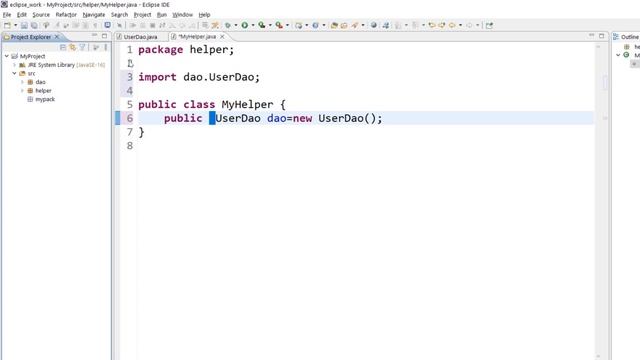Click the Skip All Breakpoints icon
Screen dimensions: 640x360
120,25
